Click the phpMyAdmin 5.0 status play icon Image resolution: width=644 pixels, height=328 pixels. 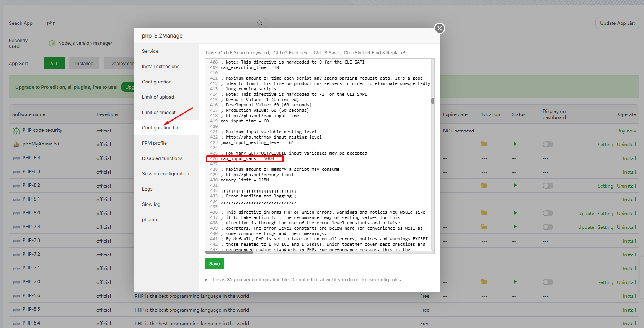[515, 144]
